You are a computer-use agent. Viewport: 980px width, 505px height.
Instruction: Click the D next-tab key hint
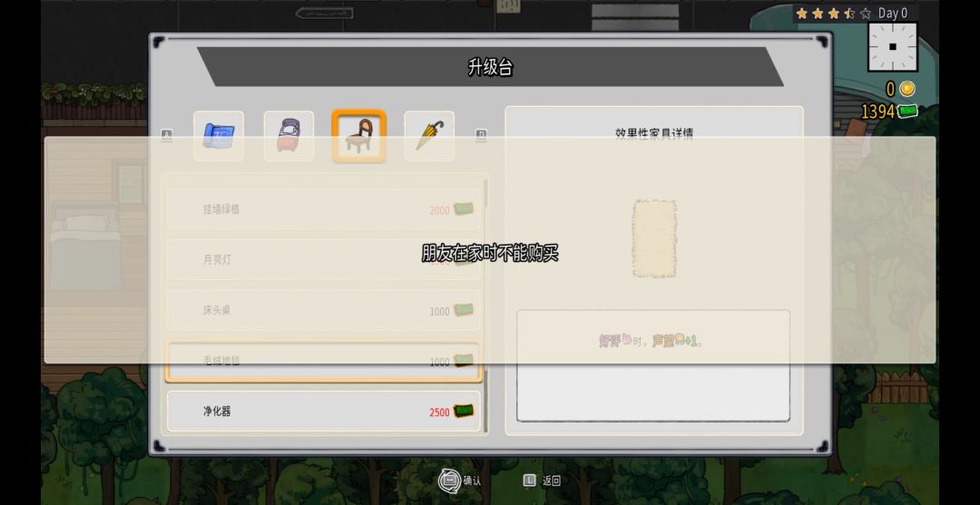tap(481, 135)
